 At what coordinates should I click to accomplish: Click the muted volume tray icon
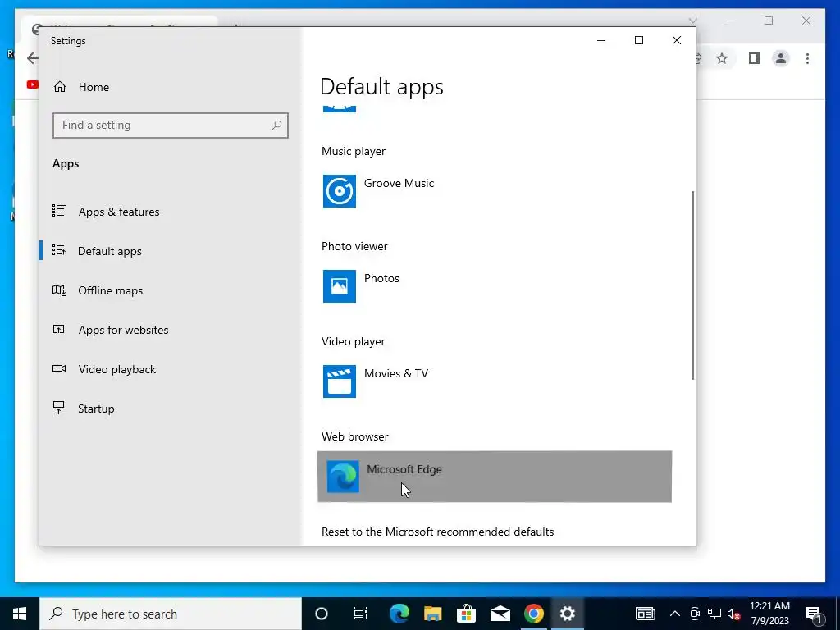(734, 614)
